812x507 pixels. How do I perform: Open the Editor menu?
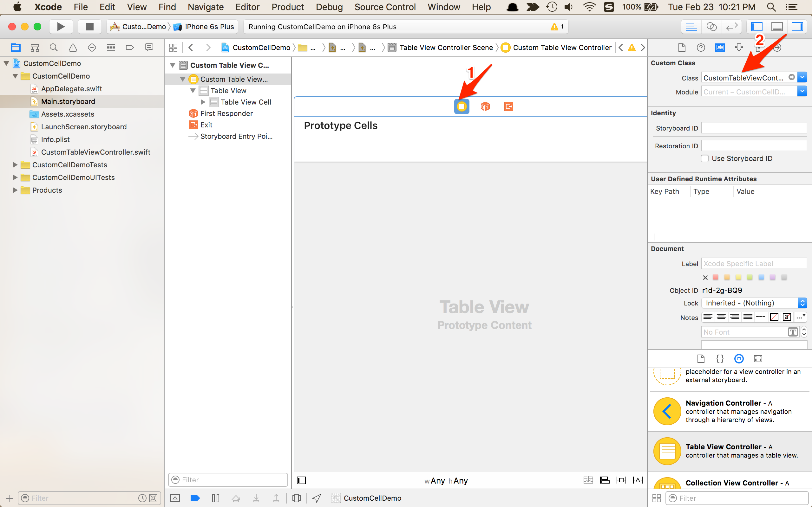coord(247,7)
